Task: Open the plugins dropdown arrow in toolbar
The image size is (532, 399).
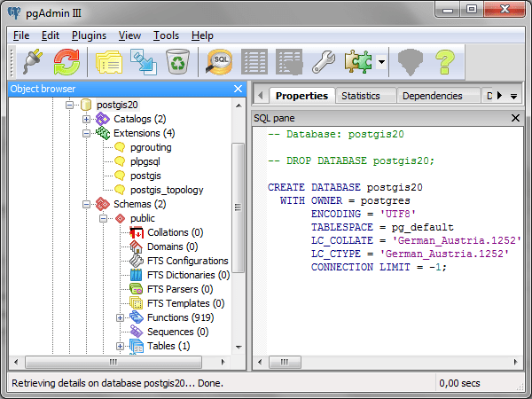Action: [381, 62]
